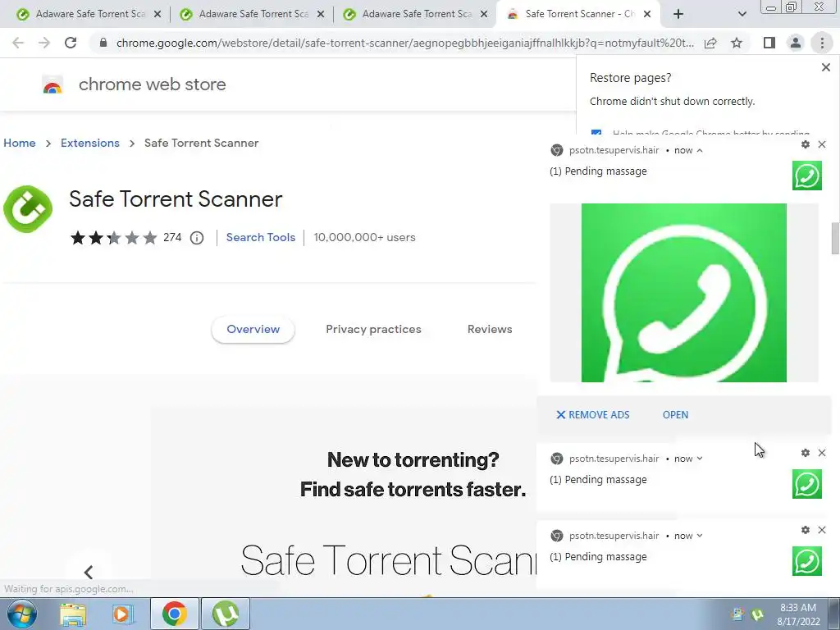Open the tab search dropdown arrow
The height and width of the screenshot is (630, 840).
coord(742,14)
